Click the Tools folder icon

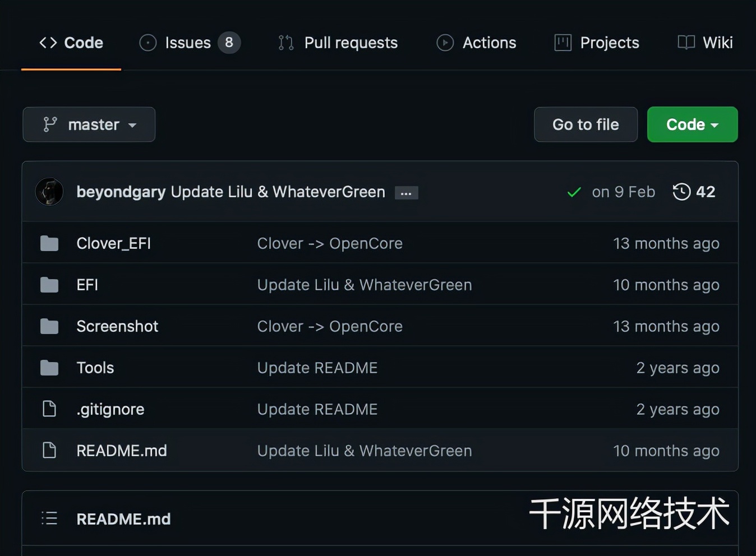coord(49,368)
